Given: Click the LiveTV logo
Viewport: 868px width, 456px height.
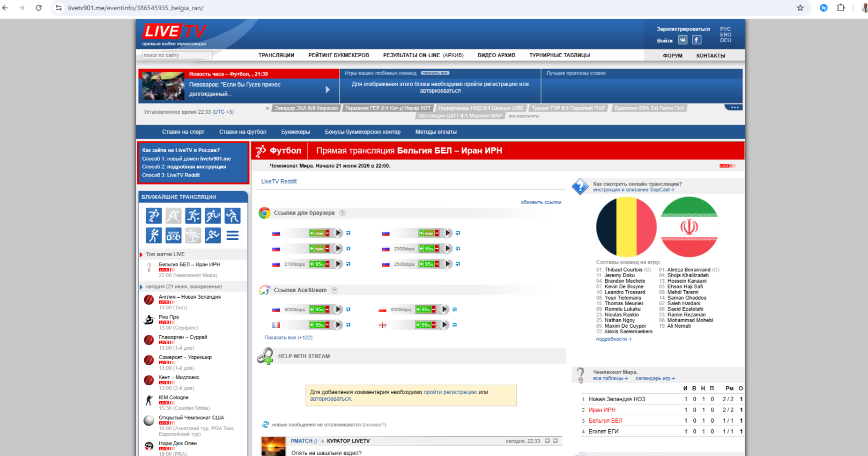Looking at the screenshot, I should (174, 34).
